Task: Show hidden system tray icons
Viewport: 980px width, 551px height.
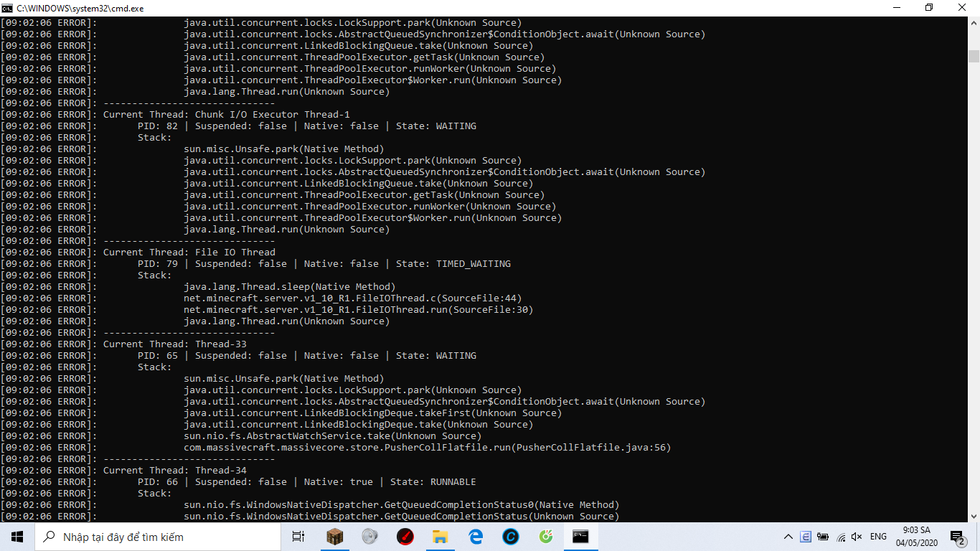Action: pyautogui.click(x=788, y=537)
